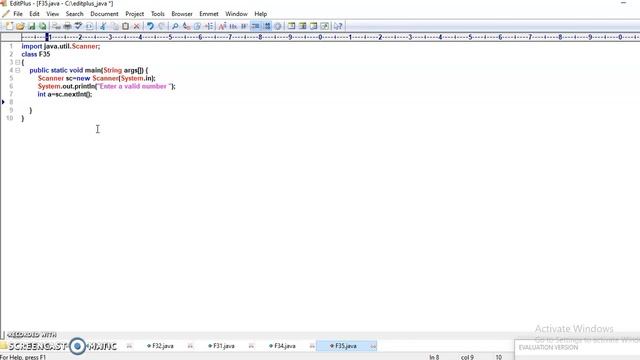The image size is (640, 360).
Task: Show the Cliptext window panel icon
Action: pos(291,26)
